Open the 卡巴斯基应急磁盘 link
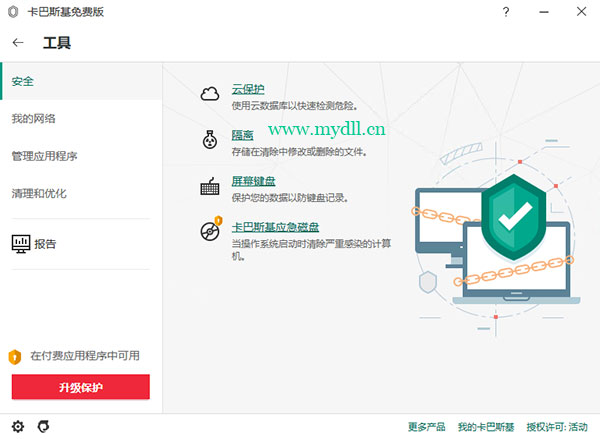This screenshot has width=600, height=439. (275, 227)
